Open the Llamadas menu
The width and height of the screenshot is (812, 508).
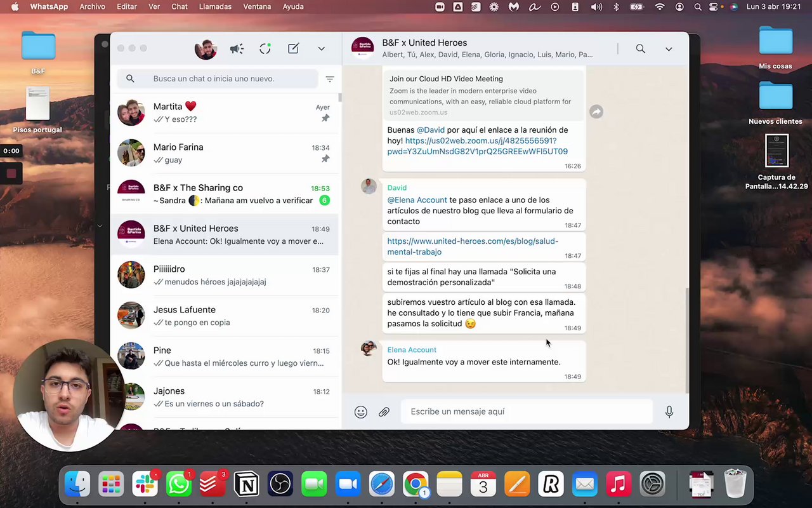click(x=216, y=7)
